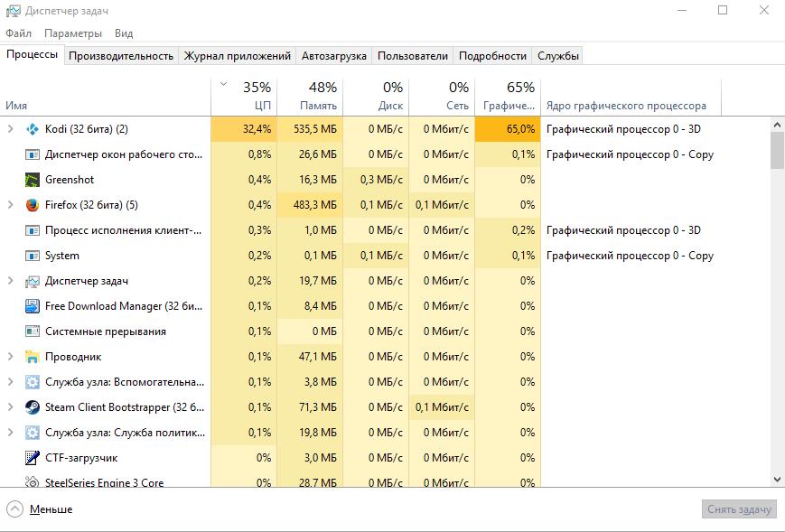This screenshot has width=785, height=532.
Task: Select the Проводник folder icon
Action: (33, 357)
